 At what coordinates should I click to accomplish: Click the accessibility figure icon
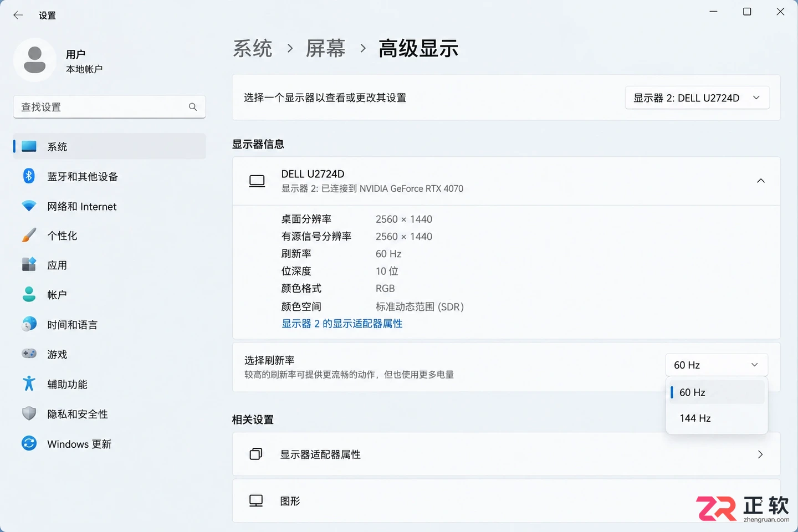pyautogui.click(x=29, y=383)
